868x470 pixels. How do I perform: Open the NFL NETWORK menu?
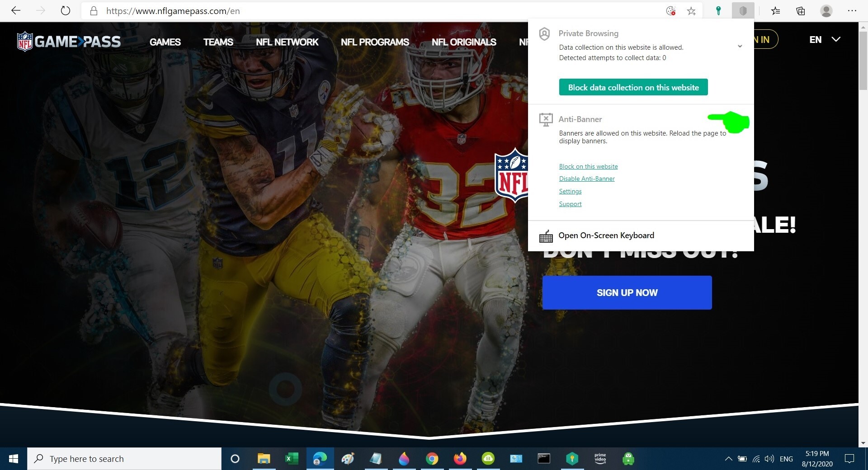coord(287,42)
